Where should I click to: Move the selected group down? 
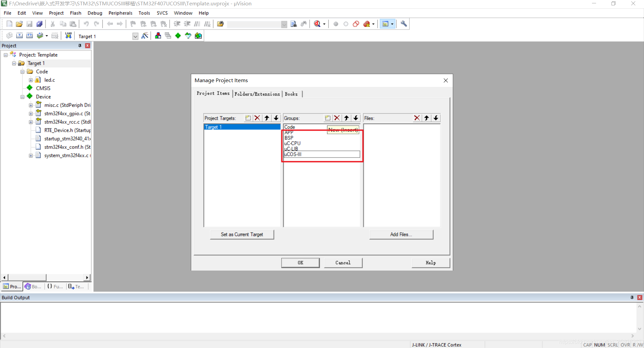click(x=356, y=118)
